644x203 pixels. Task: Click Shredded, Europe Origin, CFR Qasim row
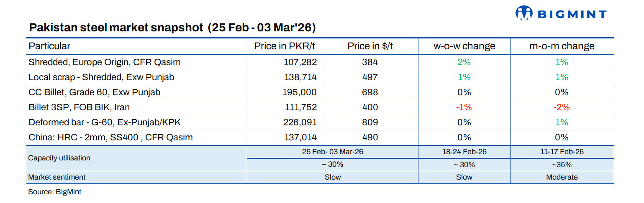(105, 62)
